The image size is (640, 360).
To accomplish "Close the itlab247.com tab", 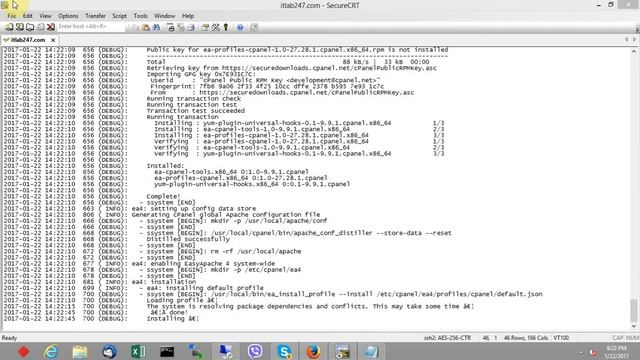I will point(53,40).
